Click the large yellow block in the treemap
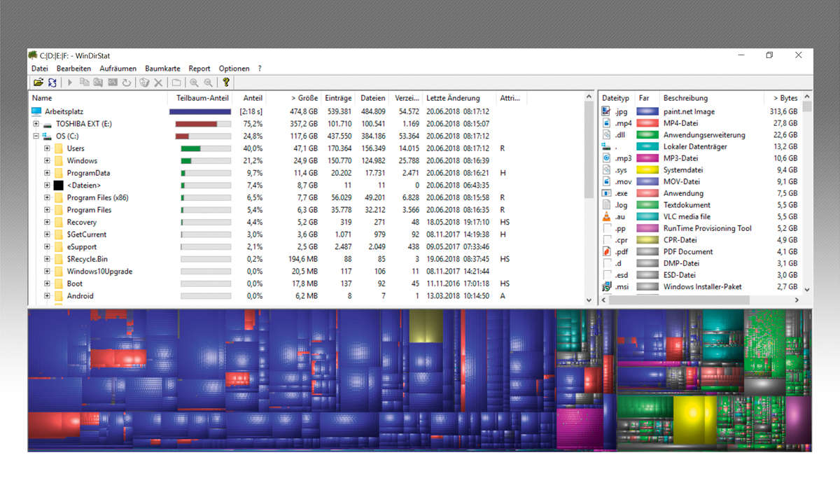This screenshot has height=504, width=840. 689,419
